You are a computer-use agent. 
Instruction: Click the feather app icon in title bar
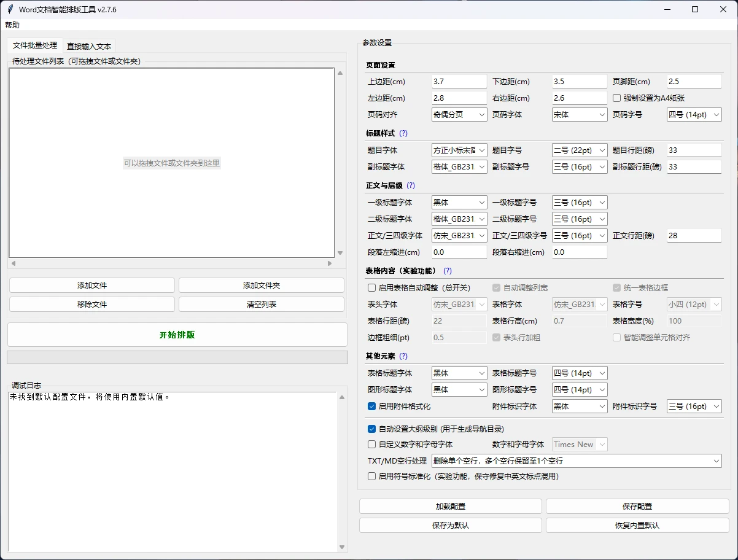coord(10,9)
